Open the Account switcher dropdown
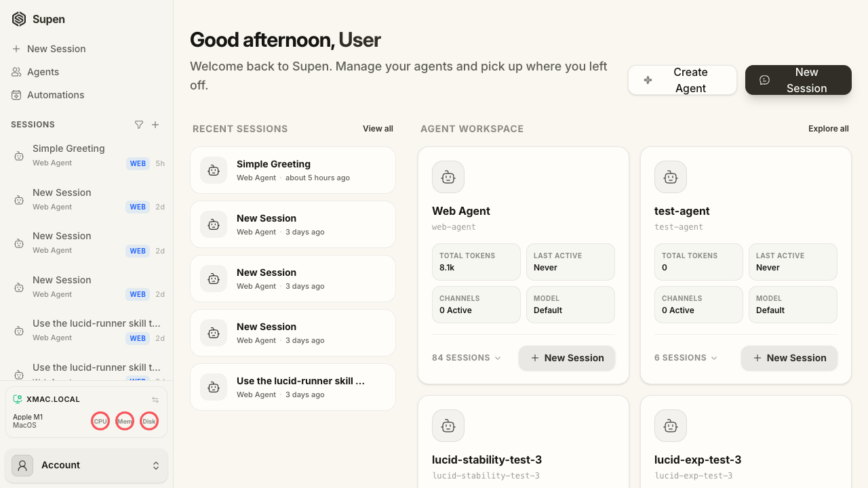Screen dimensions: 868x488 [x=86, y=466]
